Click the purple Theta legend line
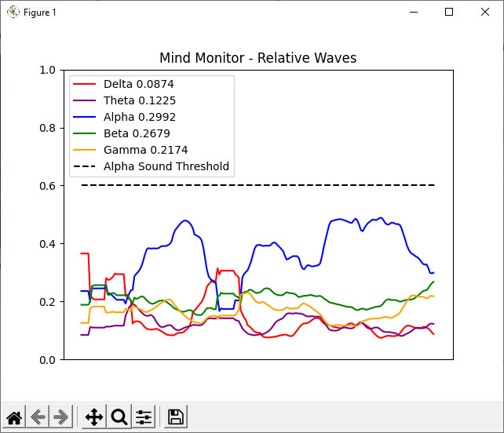 pos(85,100)
